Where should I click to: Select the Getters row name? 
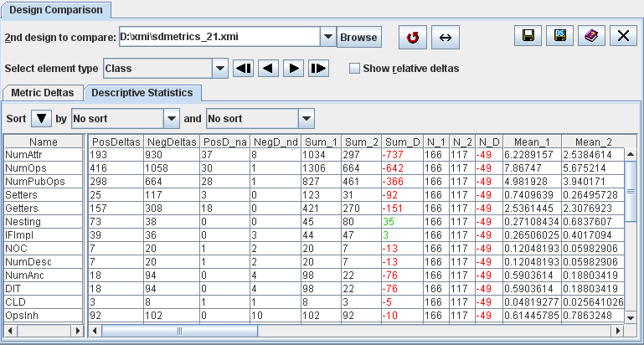coord(44,209)
